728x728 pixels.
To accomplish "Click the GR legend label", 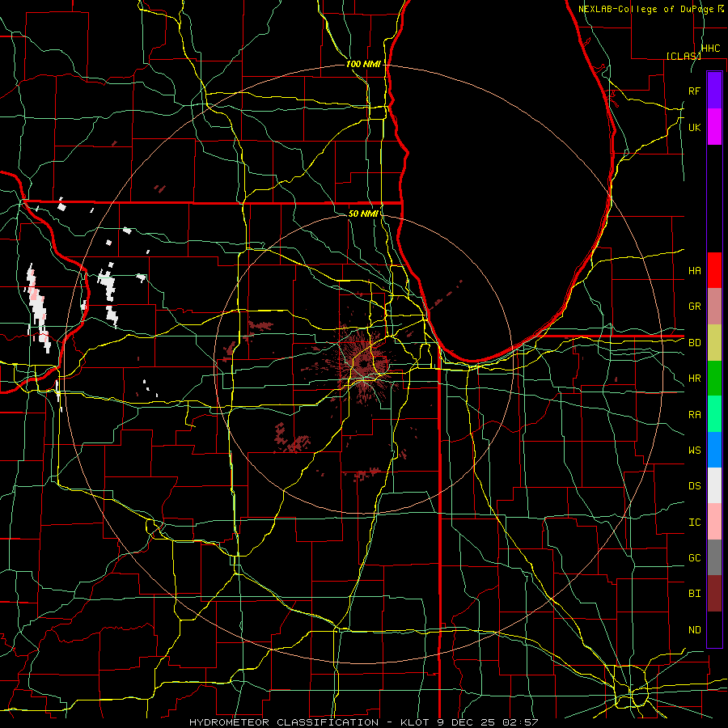I will (x=694, y=307).
